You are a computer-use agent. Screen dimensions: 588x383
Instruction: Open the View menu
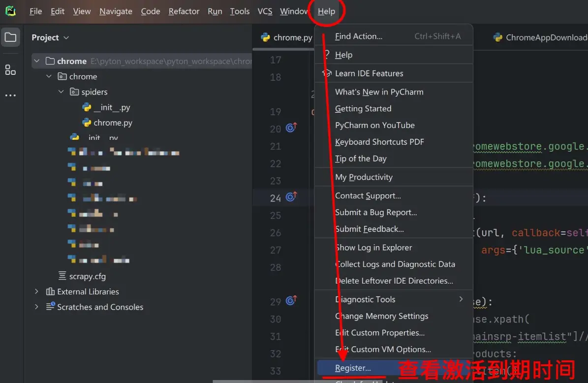click(82, 11)
